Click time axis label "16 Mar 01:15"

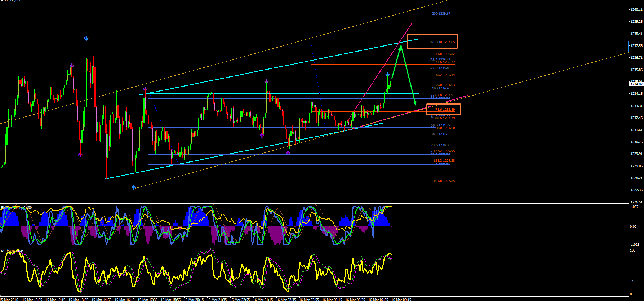(x=263, y=299)
